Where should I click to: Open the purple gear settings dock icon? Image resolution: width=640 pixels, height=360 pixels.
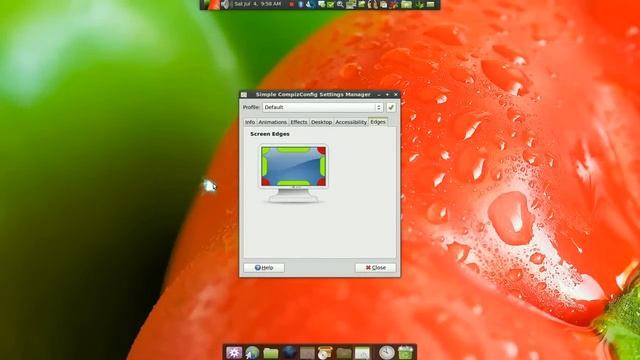pos(234,353)
